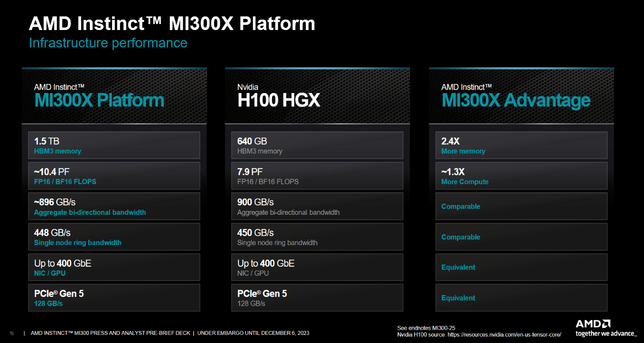Click the teal 128 GB/s label
Viewport: 644px width, 343px height.
tap(48, 304)
